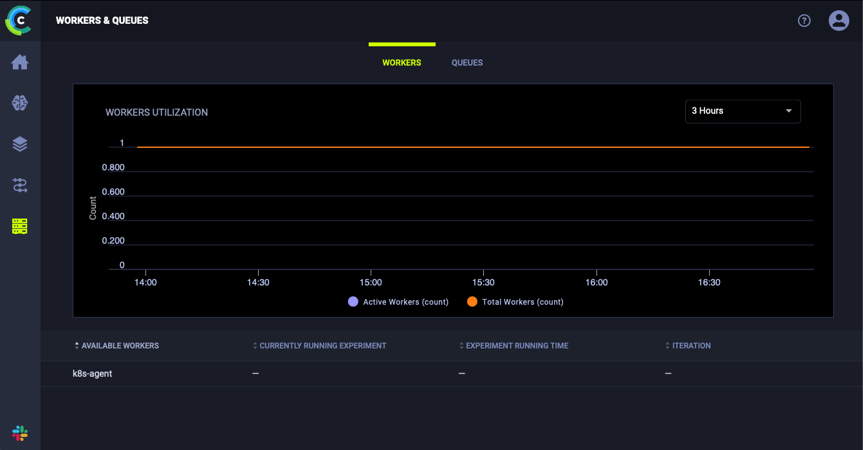The height and width of the screenshot is (450, 868).
Task: Switch to the Queues tab
Action: tap(467, 63)
